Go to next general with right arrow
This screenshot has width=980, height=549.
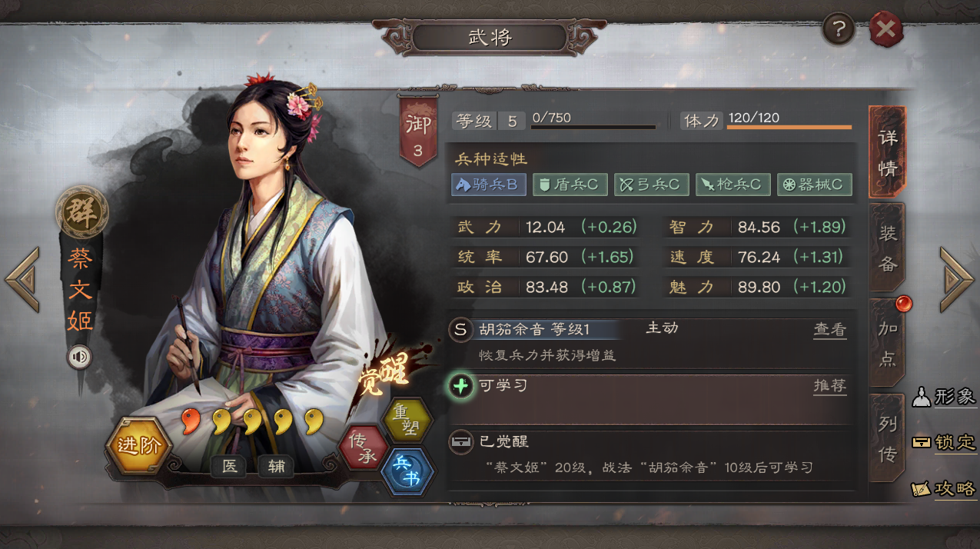(957, 279)
